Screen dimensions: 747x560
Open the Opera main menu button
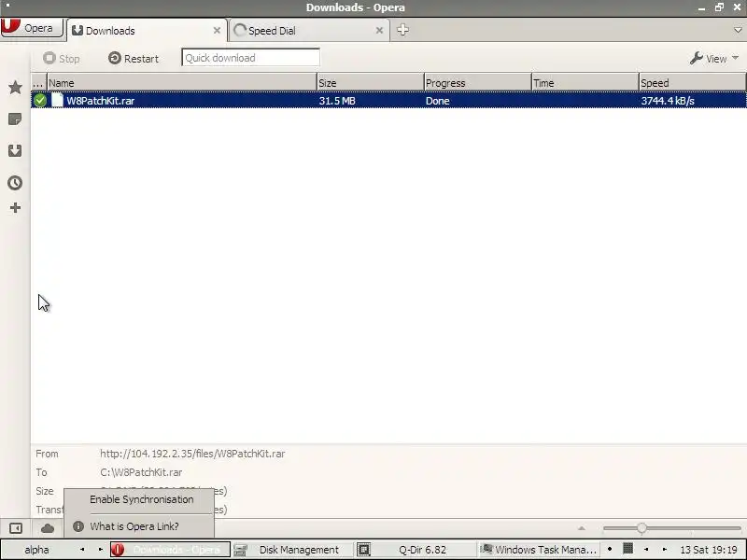pyautogui.click(x=32, y=28)
